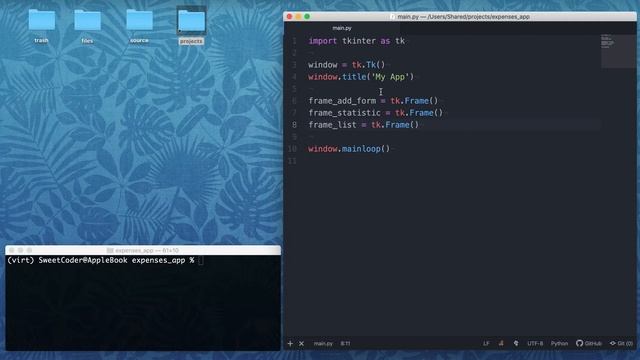Switch to the main.py tab

[342, 28]
